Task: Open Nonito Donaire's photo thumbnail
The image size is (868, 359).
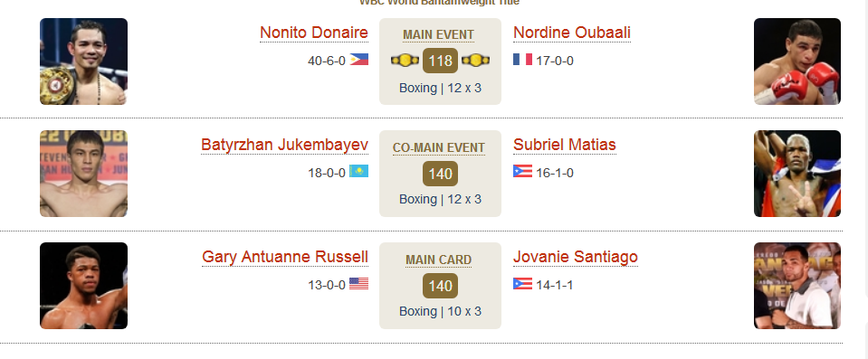Action: click(x=83, y=61)
